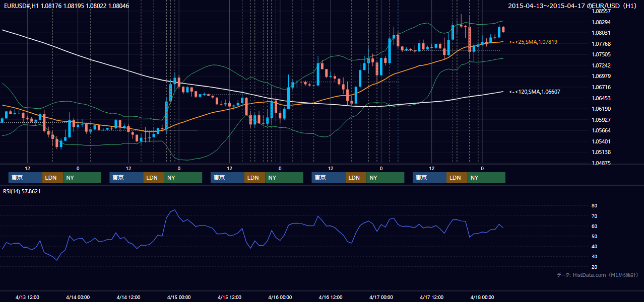Screen dimensions: 644x302
Task: Select the 4/14 00:00 time axis label
Action: click(78, 297)
